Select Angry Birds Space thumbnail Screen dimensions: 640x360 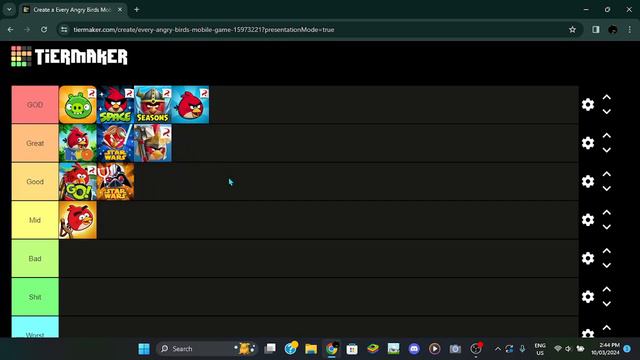click(116, 104)
